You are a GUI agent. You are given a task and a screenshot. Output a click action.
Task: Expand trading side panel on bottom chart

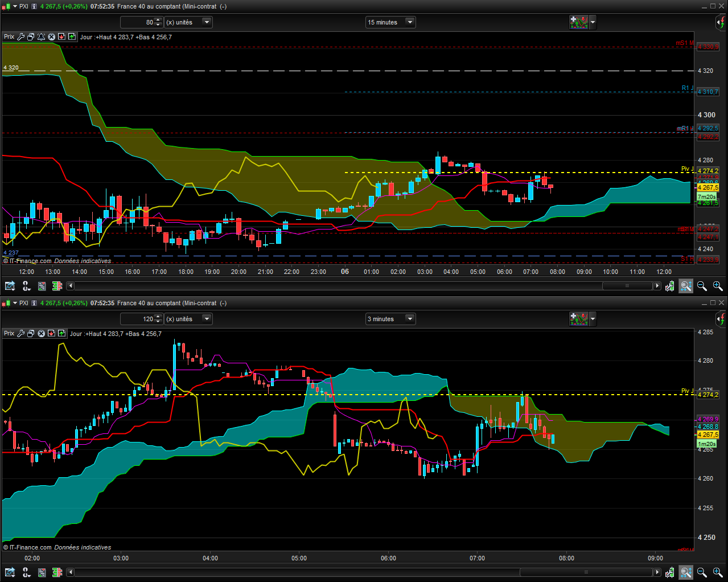point(720,319)
